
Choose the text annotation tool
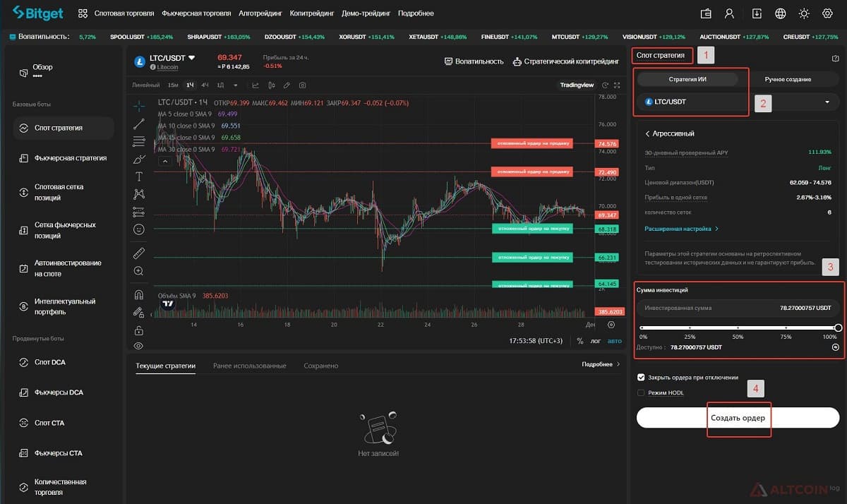tap(138, 176)
